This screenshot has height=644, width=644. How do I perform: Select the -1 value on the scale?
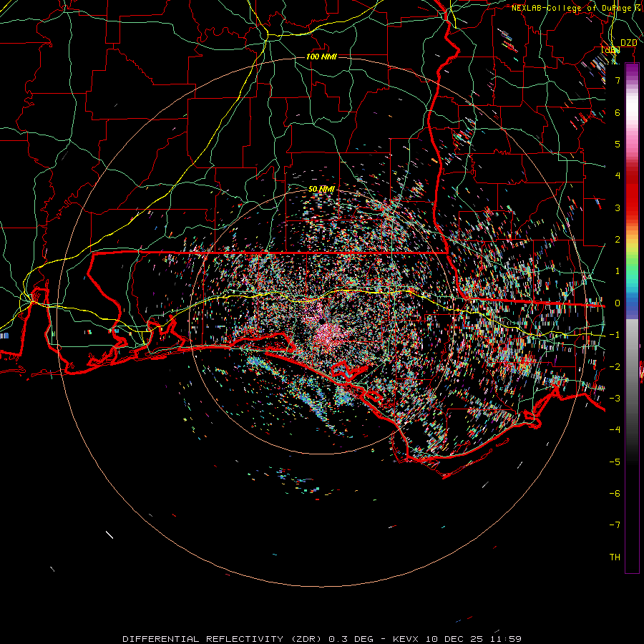(615, 335)
